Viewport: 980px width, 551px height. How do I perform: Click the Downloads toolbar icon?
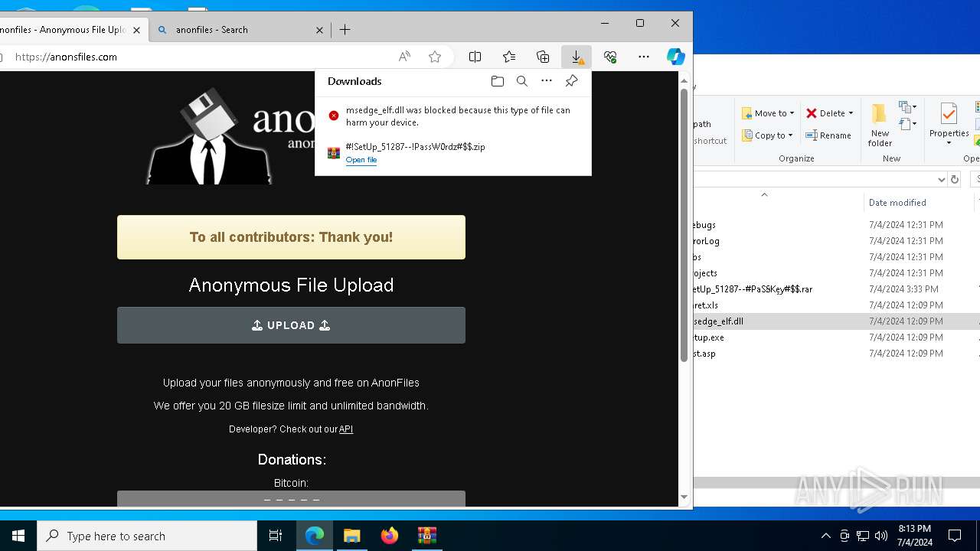[577, 57]
